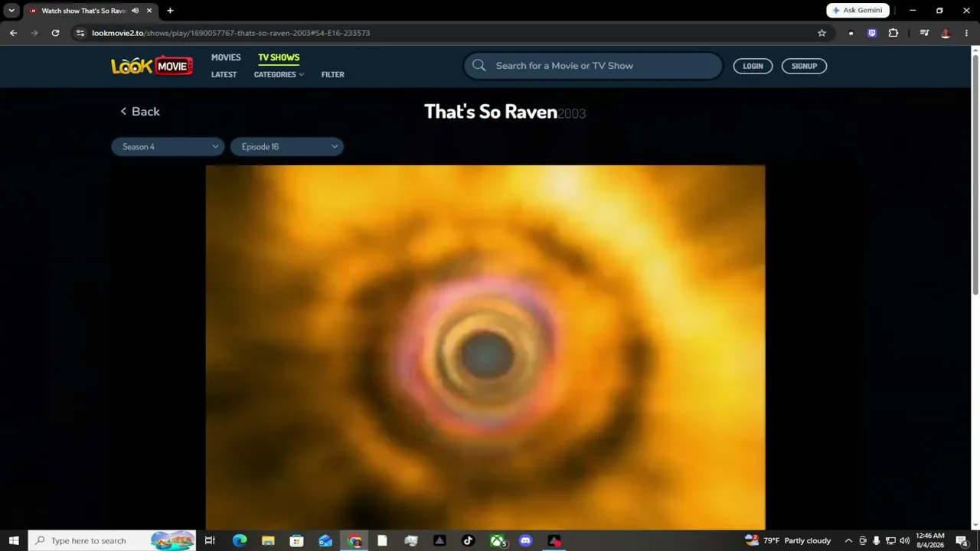The height and width of the screenshot is (551, 980).
Task: Open the Twitch extension icon
Action: [x=872, y=33]
